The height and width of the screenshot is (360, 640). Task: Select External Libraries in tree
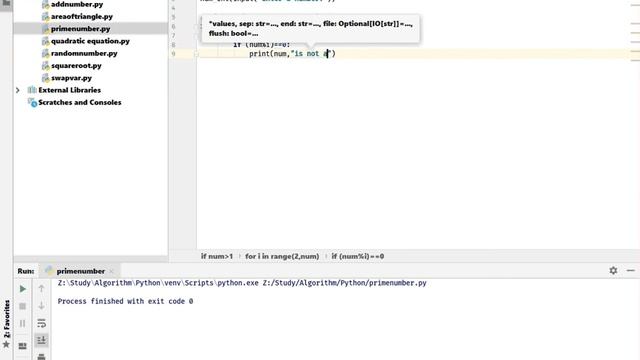click(69, 90)
